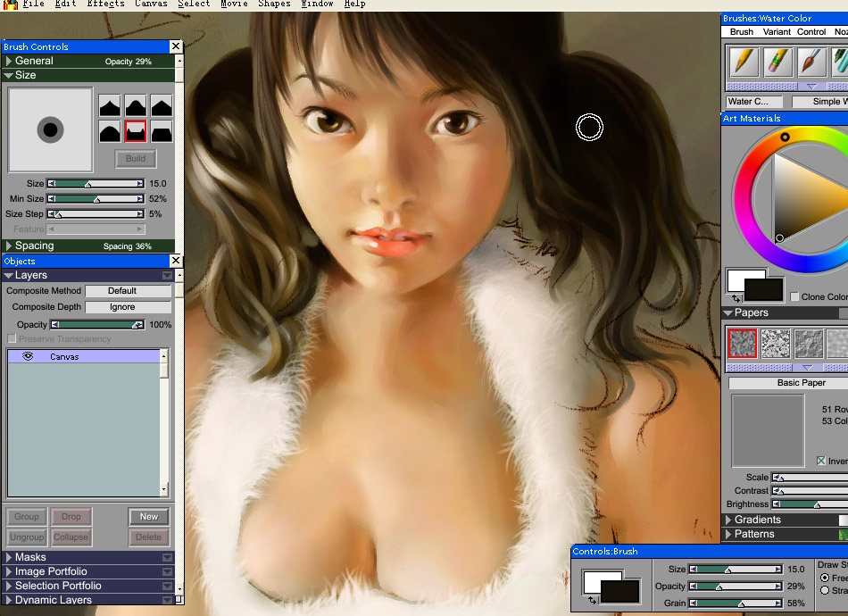Select the pencil brush icon

(x=744, y=62)
